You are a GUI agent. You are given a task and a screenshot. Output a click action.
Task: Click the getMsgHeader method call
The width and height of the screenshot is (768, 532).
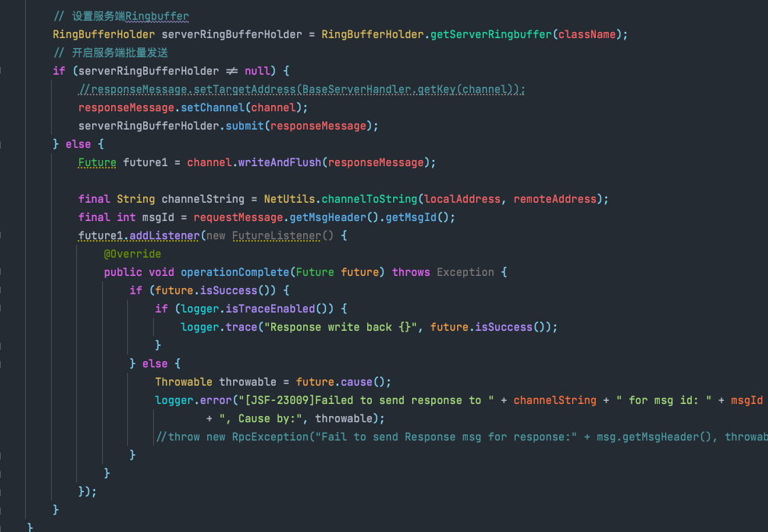pyautogui.click(x=328, y=217)
